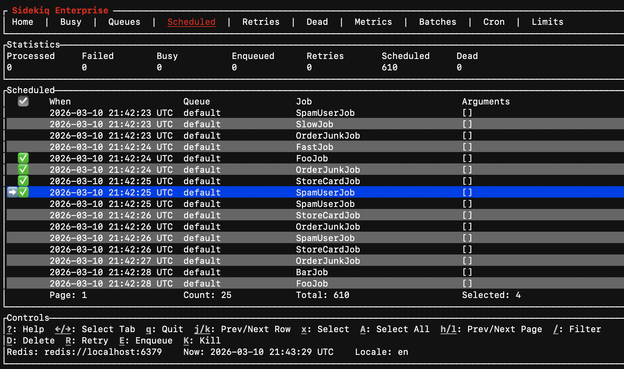Click the K: Kill control

tap(202, 341)
